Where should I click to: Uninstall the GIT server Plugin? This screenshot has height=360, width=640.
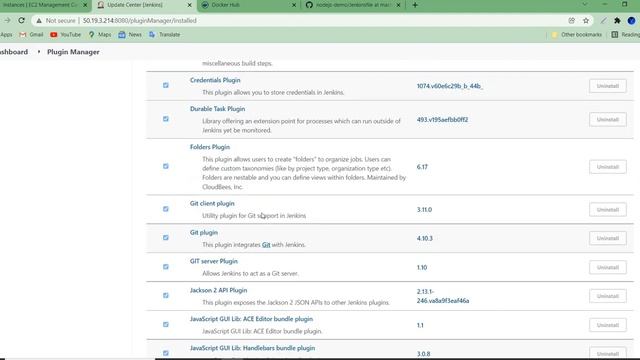pyautogui.click(x=608, y=267)
